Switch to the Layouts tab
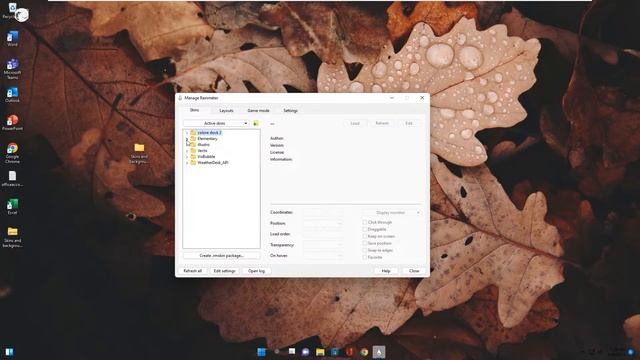The height and width of the screenshot is (360, 640). coord(226,111)
